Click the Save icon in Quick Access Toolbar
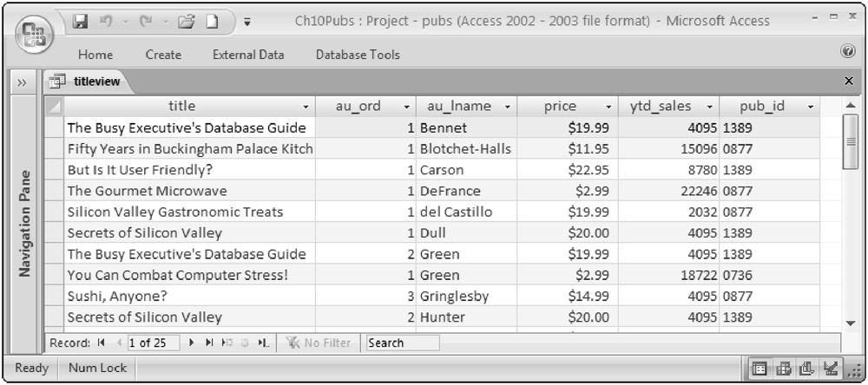 tap(80, 21)
